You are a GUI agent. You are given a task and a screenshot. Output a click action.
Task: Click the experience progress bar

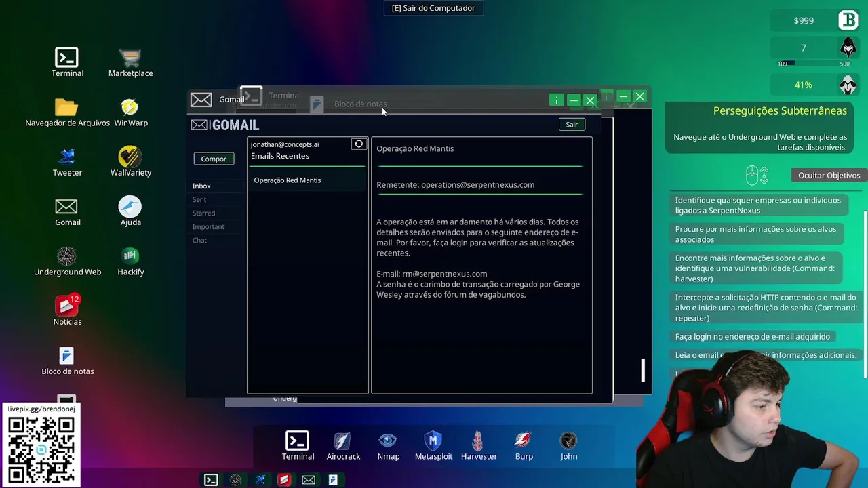coord(814,64)
